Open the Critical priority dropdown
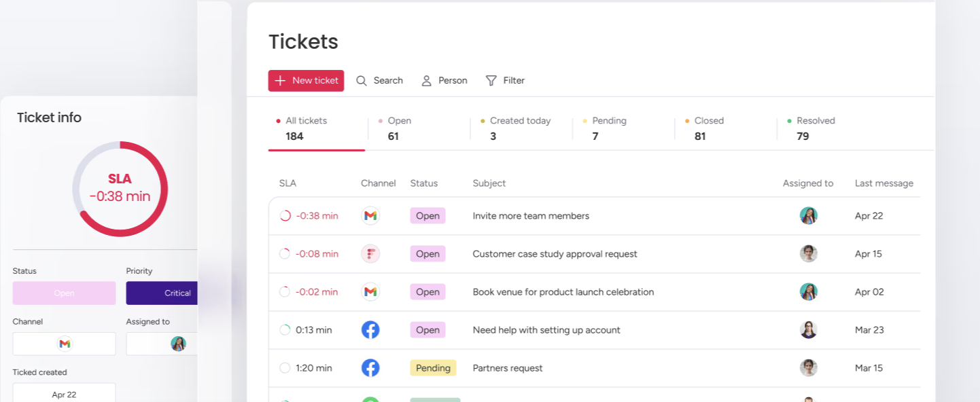This screenshot has width=980, height=402. coord(162,293)
